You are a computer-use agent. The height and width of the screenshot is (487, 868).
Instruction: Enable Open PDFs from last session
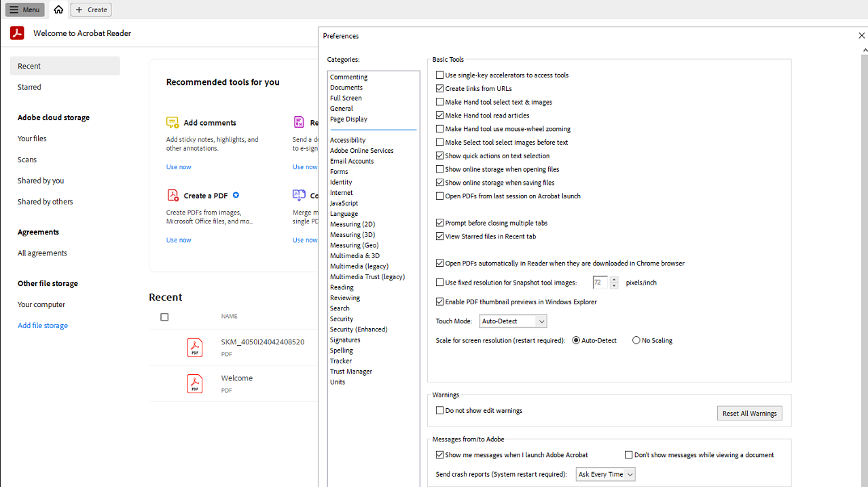tap(439, 196)
